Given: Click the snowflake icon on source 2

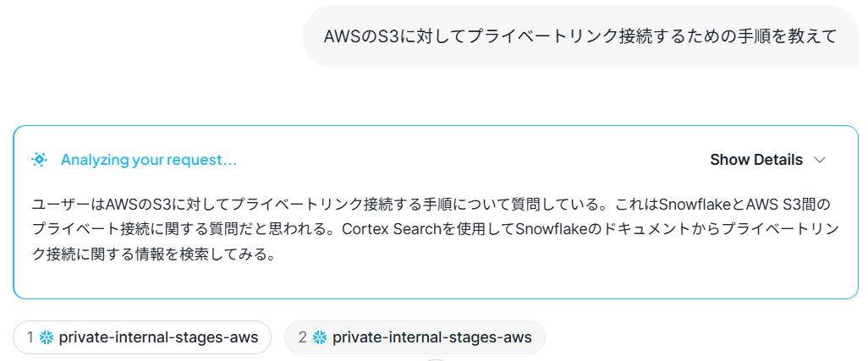Looking at the screenshot, I should (319, 337).
